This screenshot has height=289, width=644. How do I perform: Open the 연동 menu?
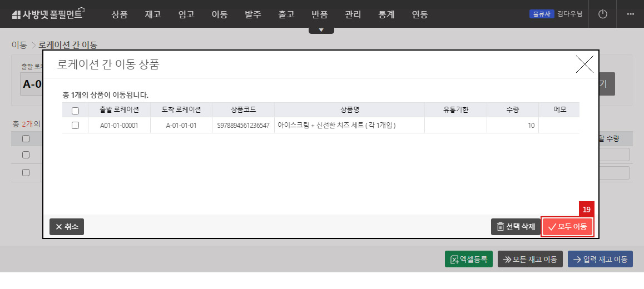pyautogui.click(x=420, y=14)
